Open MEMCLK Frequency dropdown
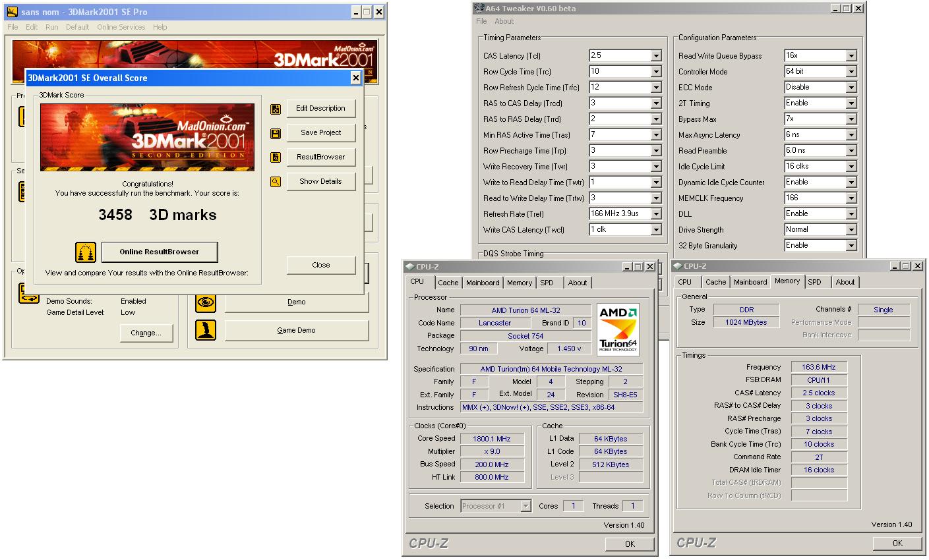The image size is (929, 560). (x=851, y=198)
